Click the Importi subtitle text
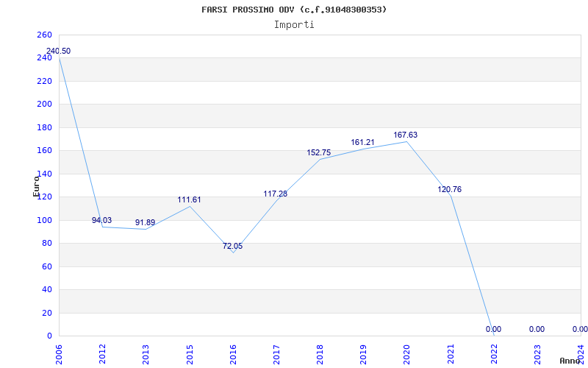The width and height of the screenshot is (588, 368). 294,24
